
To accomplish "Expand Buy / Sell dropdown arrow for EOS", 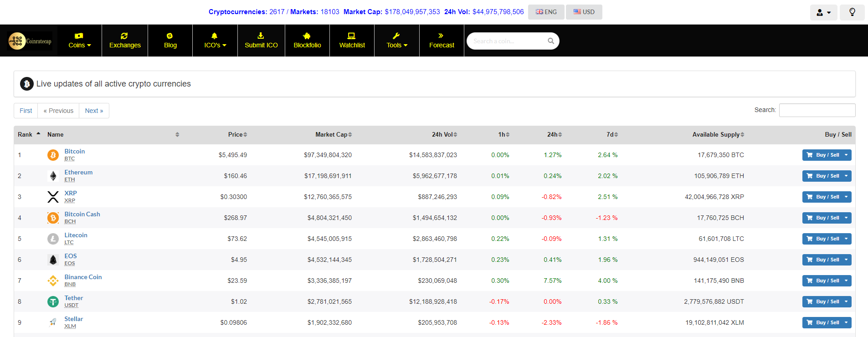I will [x=847, y=260].
